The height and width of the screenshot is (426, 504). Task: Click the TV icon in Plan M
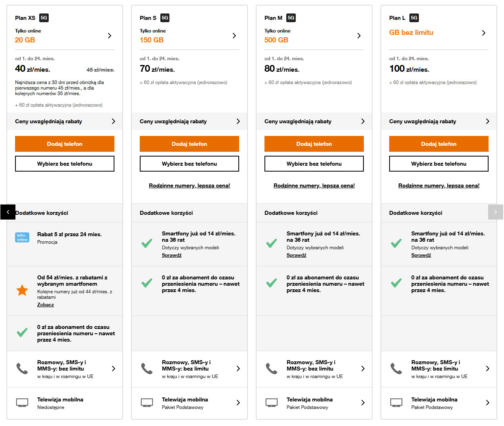click(x=272, y=403)
